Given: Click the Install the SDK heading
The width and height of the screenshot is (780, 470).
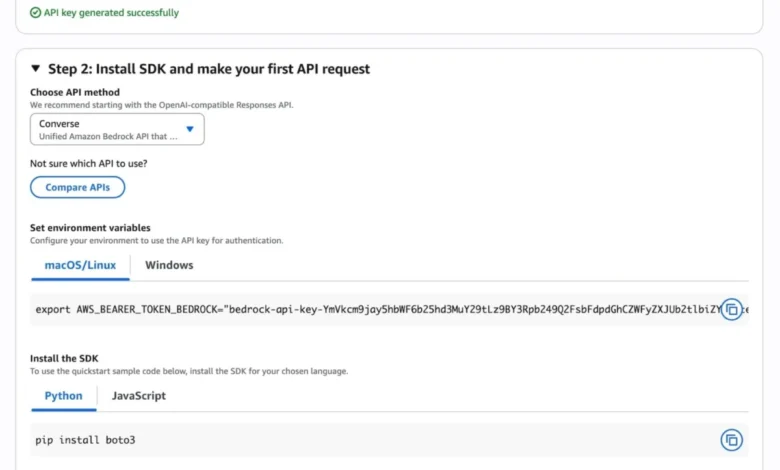Looking at the screenshot, I should click(64, 358).
